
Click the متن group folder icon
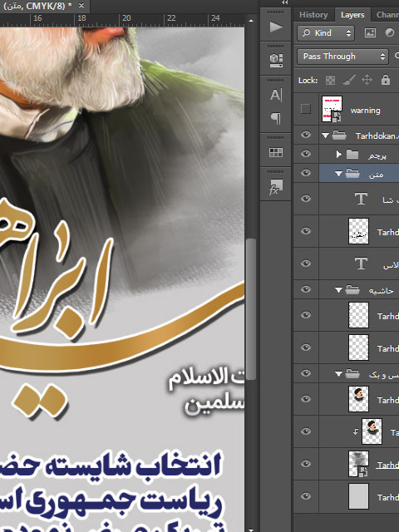(x=352, y=174)
